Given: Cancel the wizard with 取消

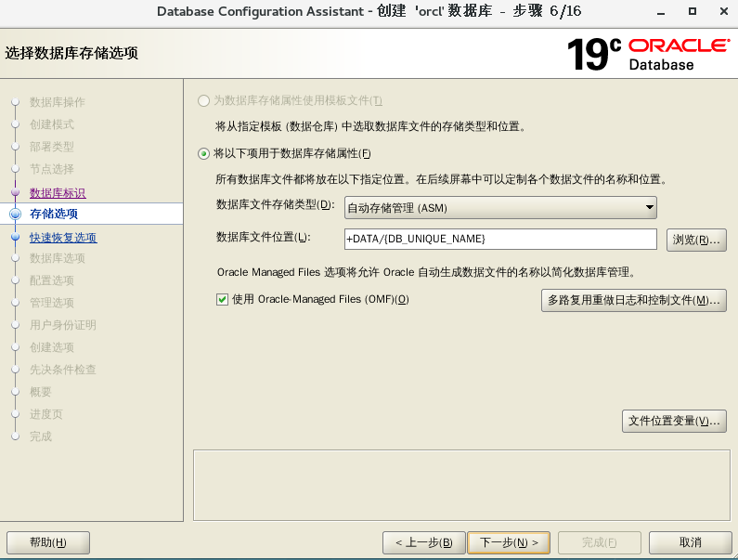Looking at the screenshot, I should click(690, 542).
